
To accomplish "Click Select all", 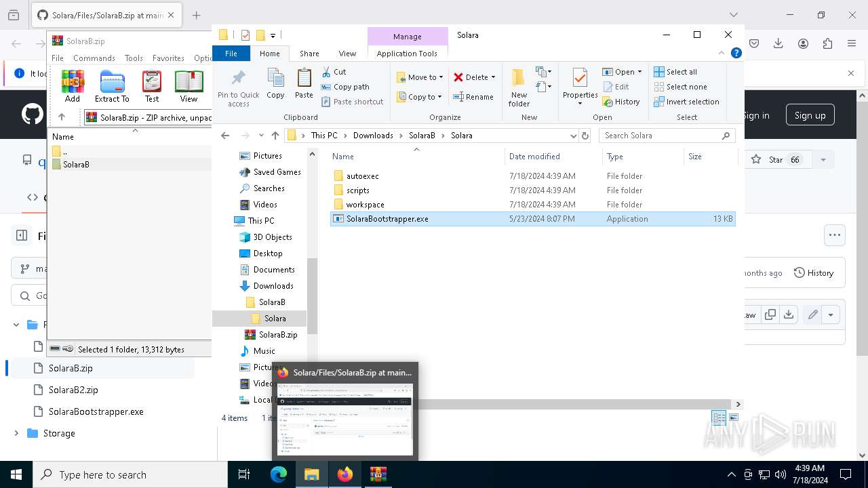I will coord(675,72).
